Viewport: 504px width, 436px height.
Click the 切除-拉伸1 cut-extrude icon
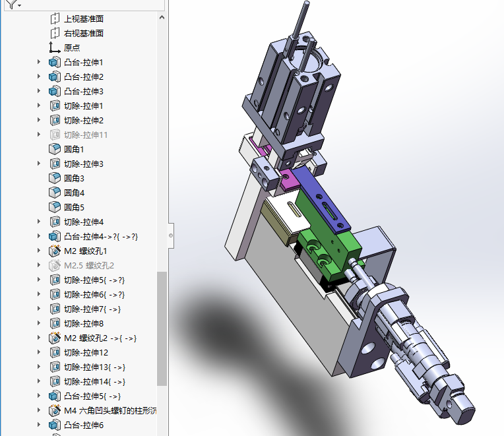(55, 106)
